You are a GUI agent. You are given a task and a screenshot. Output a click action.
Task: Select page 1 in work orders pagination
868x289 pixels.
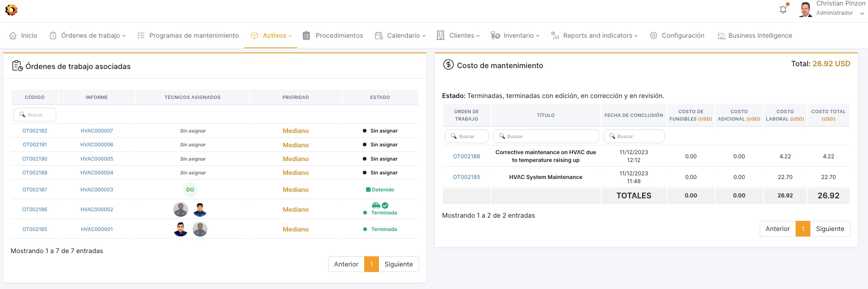pos(372,264)
